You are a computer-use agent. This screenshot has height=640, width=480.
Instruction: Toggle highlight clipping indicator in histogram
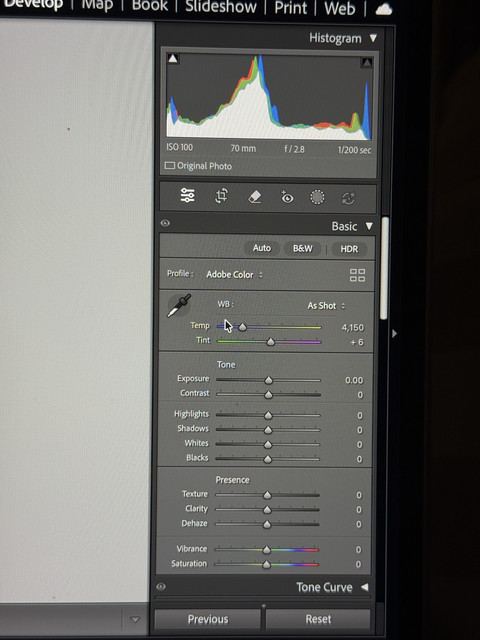(367, 62)
